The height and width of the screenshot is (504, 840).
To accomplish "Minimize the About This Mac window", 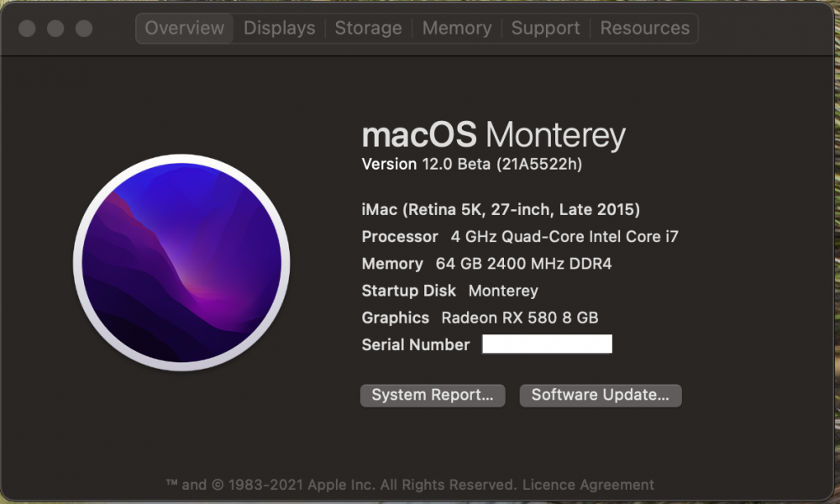I will (x=55, y=29).
